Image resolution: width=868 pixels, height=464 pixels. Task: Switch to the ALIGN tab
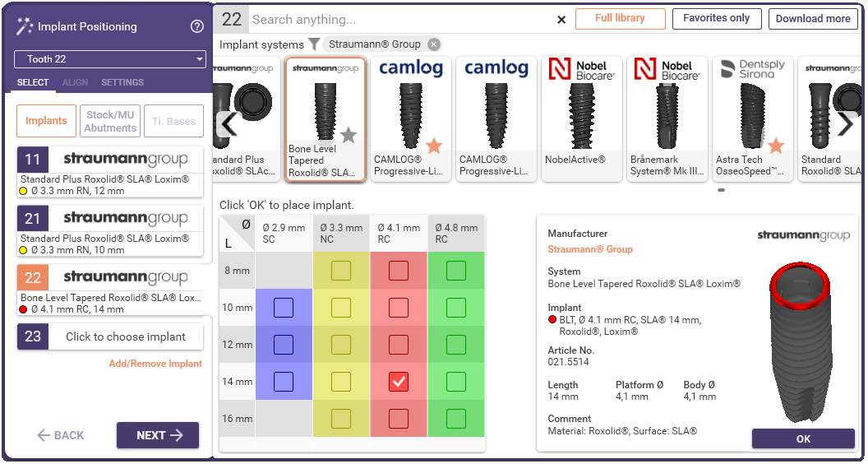point(75,82)
